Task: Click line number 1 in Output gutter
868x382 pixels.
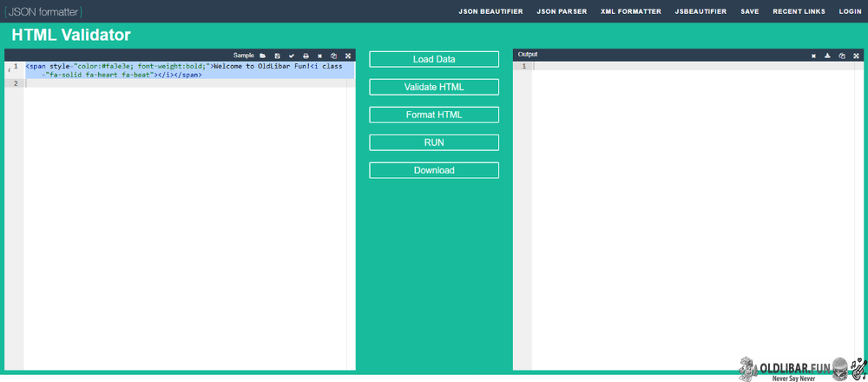Action: (523, 67)
